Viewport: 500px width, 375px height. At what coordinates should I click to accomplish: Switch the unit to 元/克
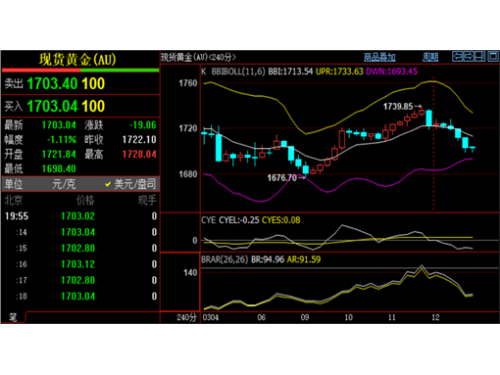64,184
